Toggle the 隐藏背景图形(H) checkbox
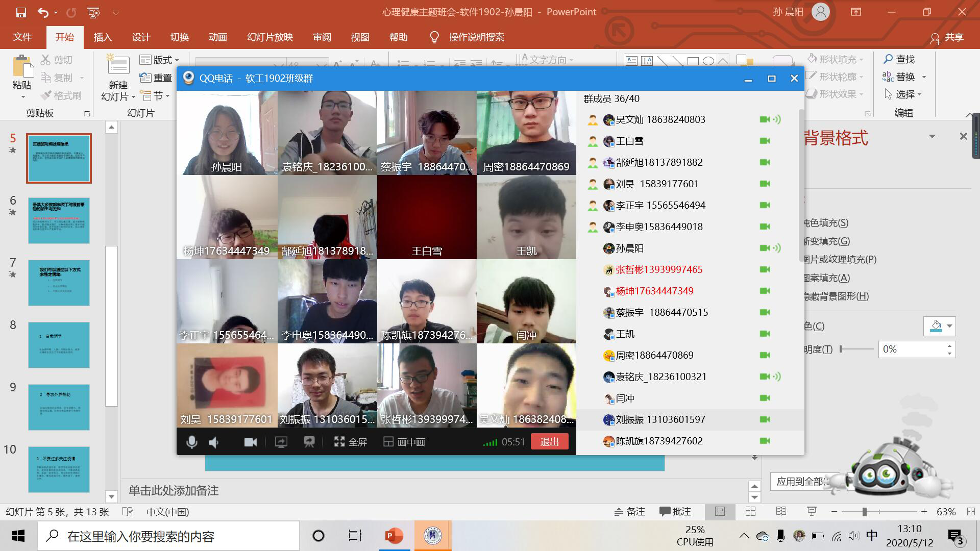Image resolution: width=980 pixels, height=551 pixels. click(836, 296)
